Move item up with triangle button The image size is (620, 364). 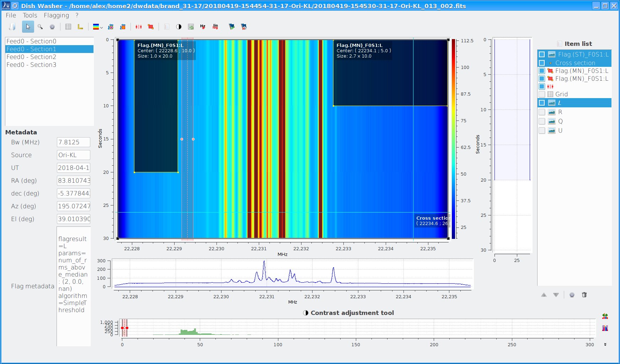coord(544,295)
